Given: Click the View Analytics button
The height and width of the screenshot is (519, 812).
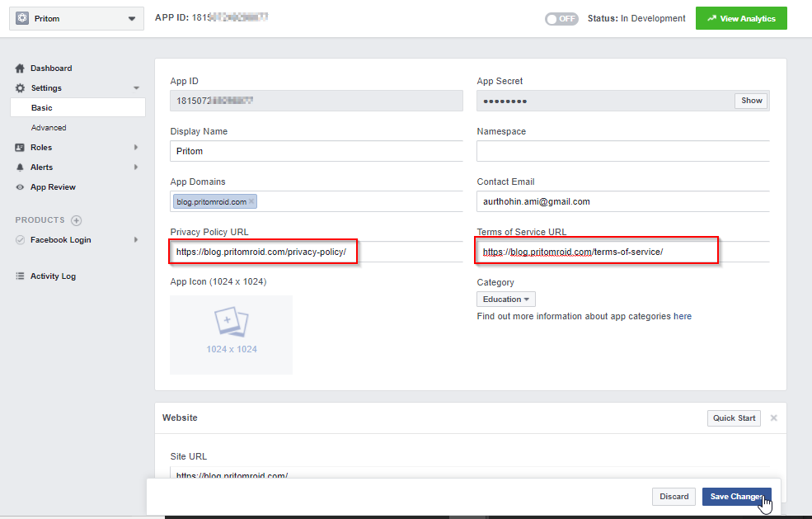Looking at the screenshot, I should click(741, 18).
